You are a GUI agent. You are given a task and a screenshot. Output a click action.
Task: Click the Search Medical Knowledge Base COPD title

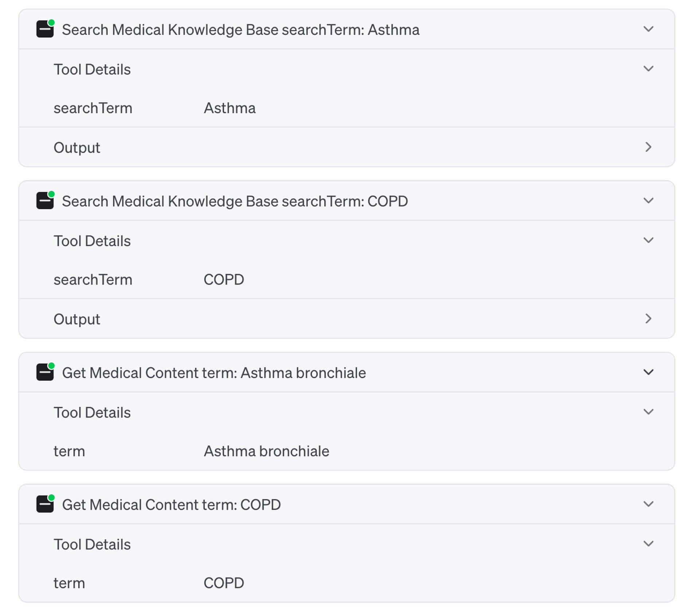click(x=234, y=201)
